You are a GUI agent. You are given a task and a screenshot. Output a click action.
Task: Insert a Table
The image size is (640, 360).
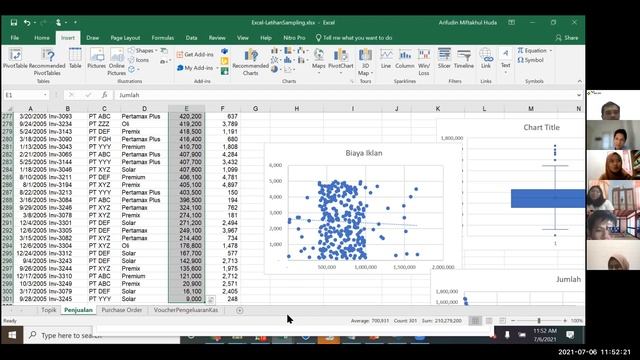(75, 58)
